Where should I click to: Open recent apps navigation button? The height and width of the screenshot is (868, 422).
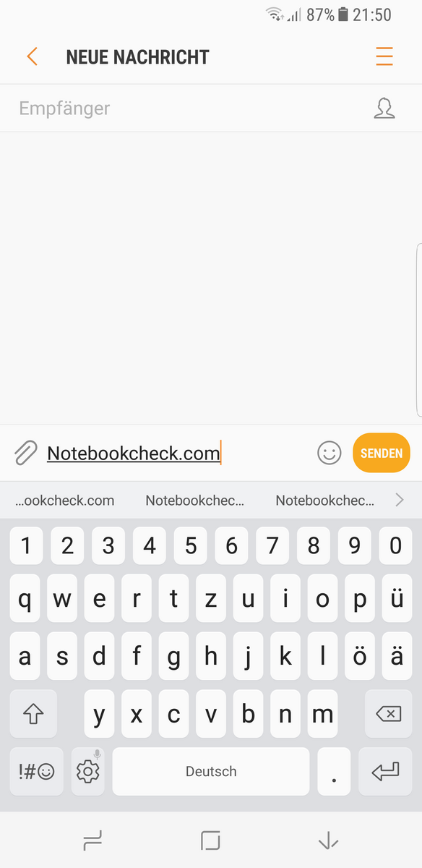pos(92,840)
